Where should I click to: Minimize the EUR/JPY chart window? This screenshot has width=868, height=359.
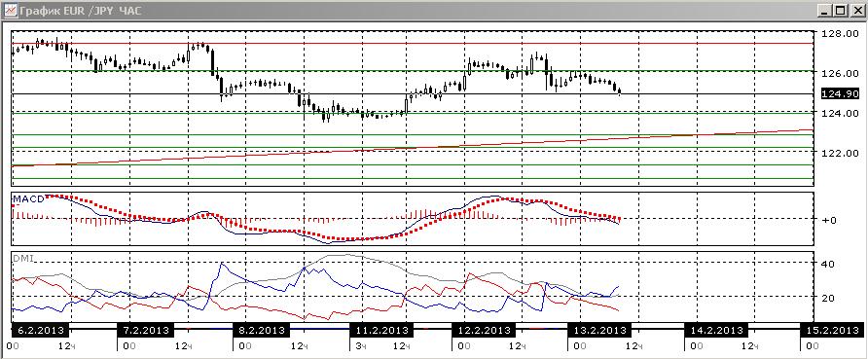pyautogui.click(x=825, y=10)
